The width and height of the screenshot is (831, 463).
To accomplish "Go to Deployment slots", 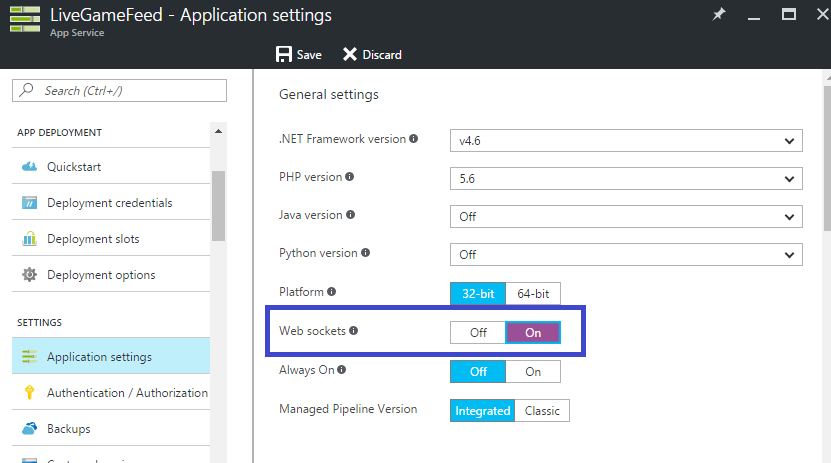I will (93, 239).
